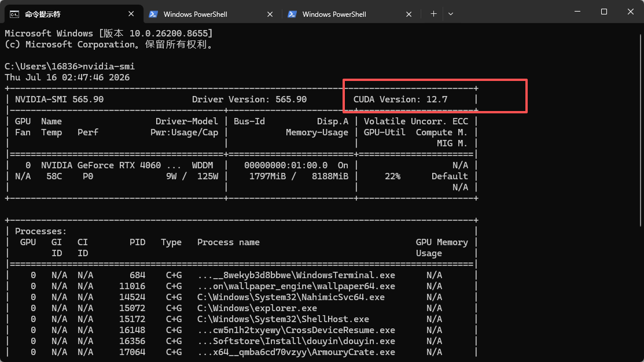This screenshot has height=362, width=644.
Task: Click the PowerShell icon in the second tab
Action: tap(153, 14)
